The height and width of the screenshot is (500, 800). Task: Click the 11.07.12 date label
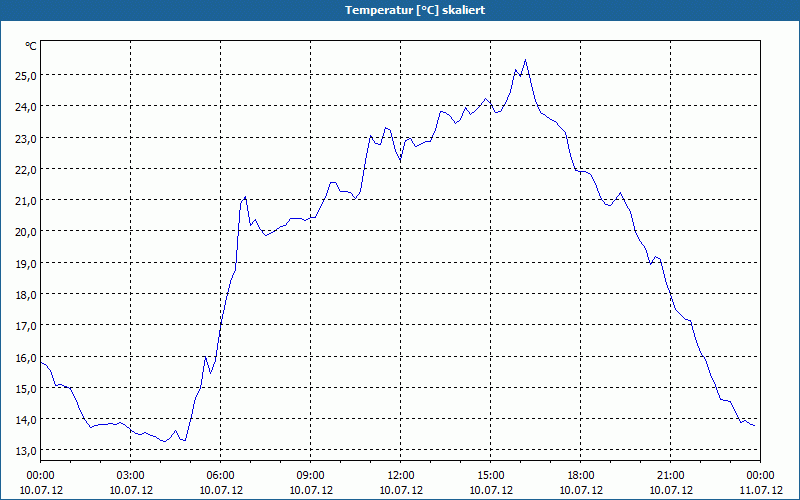point(761,491)
